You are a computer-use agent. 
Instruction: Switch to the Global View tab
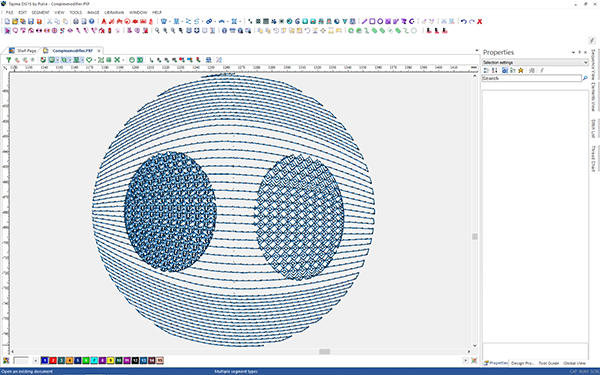point(574,363)
